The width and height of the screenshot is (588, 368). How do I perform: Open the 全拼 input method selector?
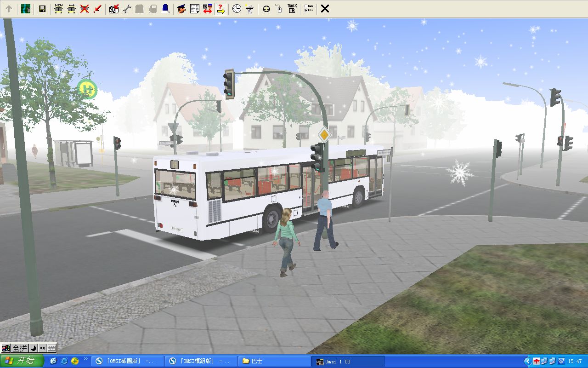point(19,348)
